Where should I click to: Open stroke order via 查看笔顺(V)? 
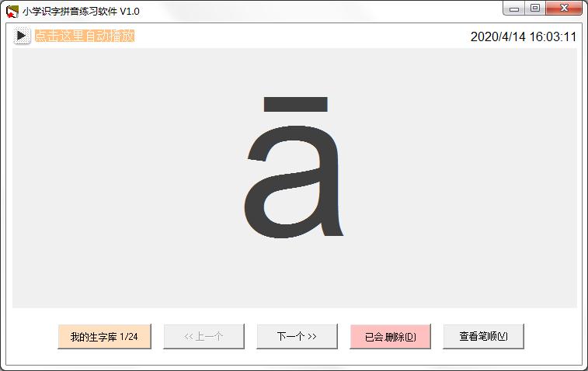[x=483, y=337]
